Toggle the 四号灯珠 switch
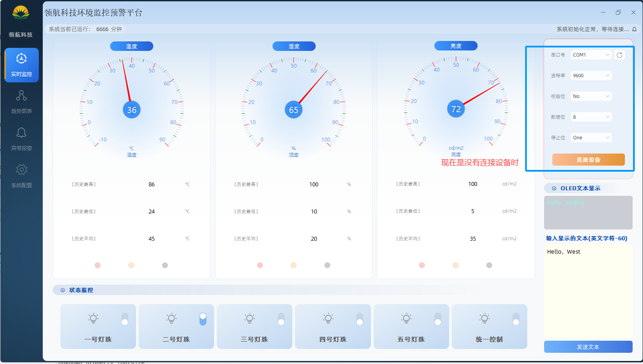643x364 pixels. coord(360,319)
